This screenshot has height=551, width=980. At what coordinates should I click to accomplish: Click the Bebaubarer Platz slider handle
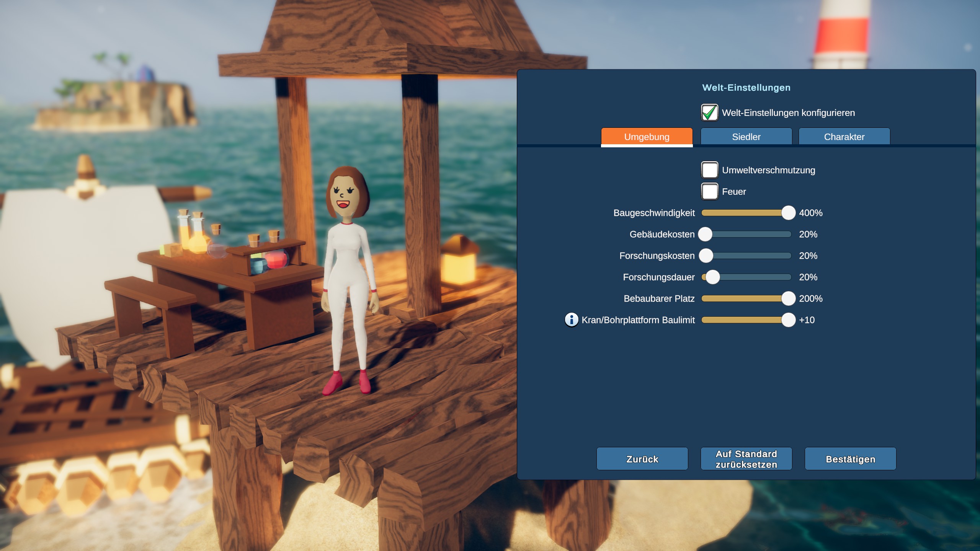point(788,298)
